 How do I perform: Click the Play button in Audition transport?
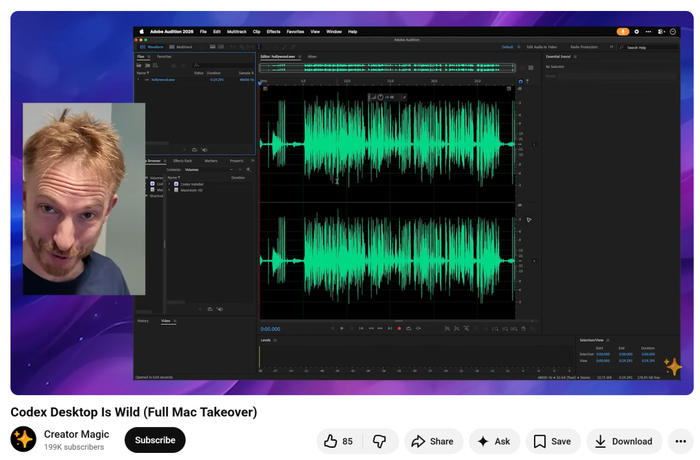point(342,328)
